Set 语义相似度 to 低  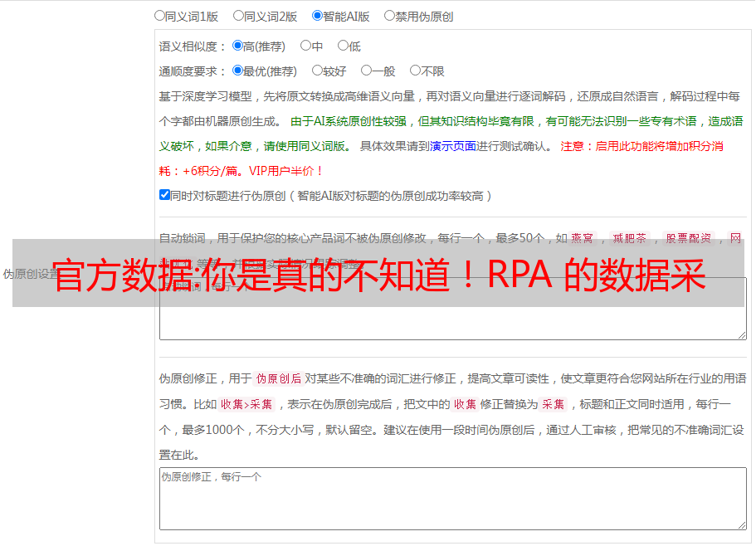(343, 46)
